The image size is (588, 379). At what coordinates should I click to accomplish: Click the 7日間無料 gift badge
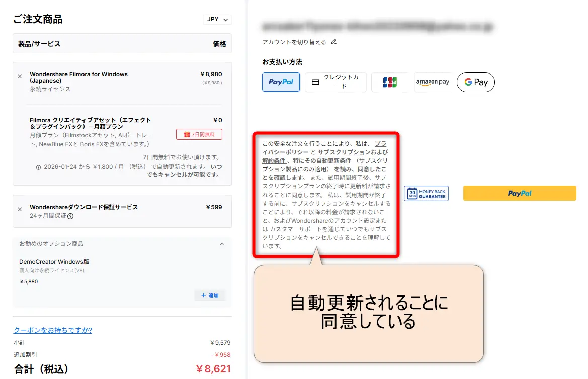[x=199, y=134]
